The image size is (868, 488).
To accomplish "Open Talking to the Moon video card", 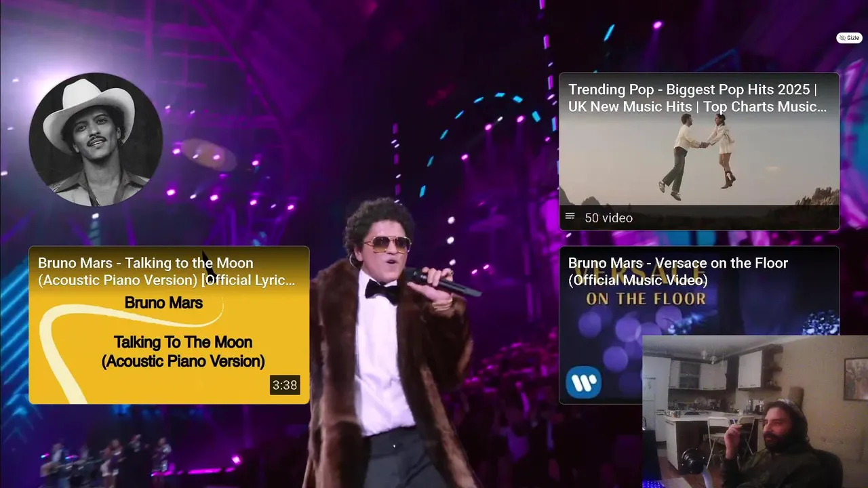I will point(169,325).
